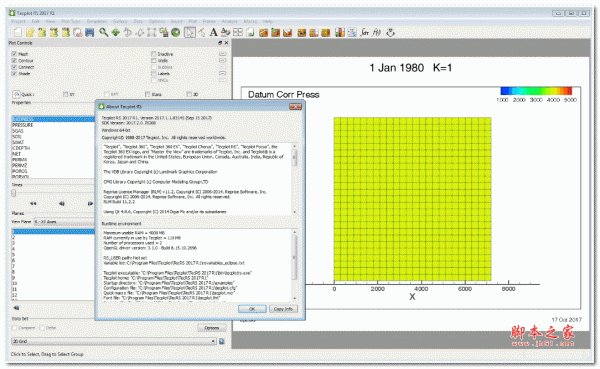600x369 pixels.
Task: Open the 2D Grid dropdown
Action: pyautogui.click(x=114, y=341)
